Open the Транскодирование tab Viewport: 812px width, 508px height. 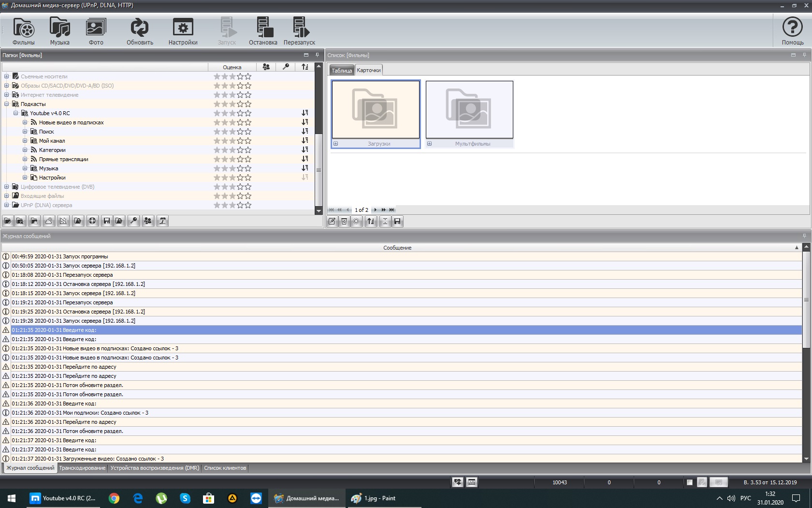coord(82,468)
